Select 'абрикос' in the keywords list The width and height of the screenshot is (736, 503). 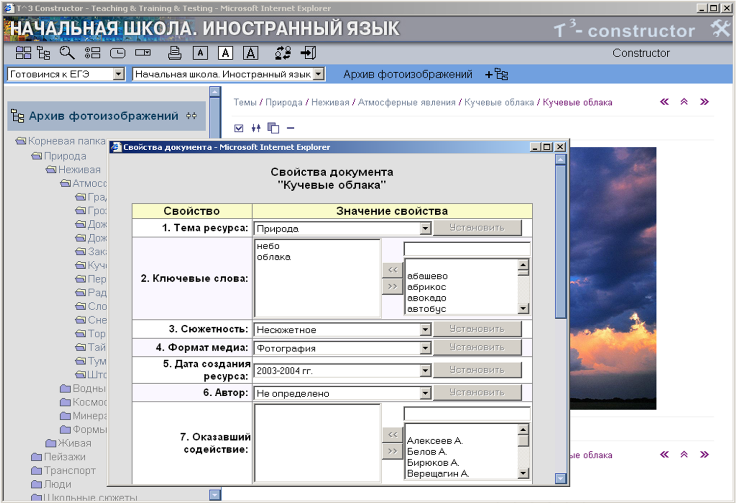(x=427, y=286)
